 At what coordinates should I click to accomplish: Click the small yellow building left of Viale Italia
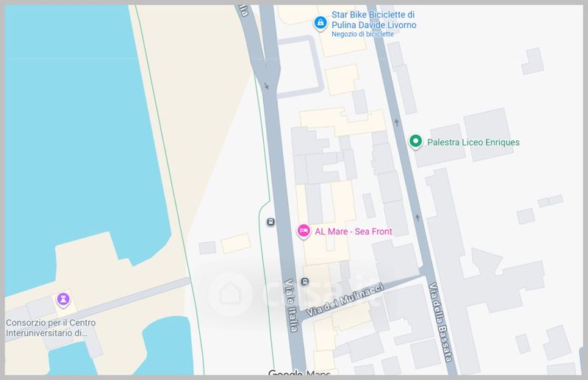click(x=235, y=243)
